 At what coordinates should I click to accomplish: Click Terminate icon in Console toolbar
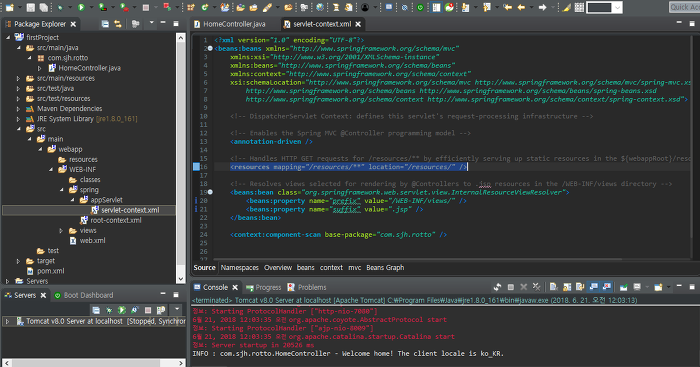coord(510,288)
